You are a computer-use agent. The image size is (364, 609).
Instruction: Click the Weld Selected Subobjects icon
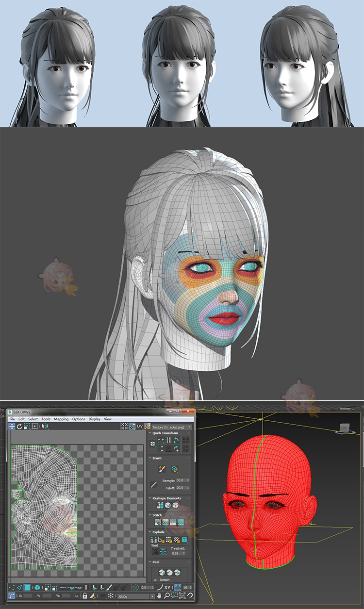163,552
